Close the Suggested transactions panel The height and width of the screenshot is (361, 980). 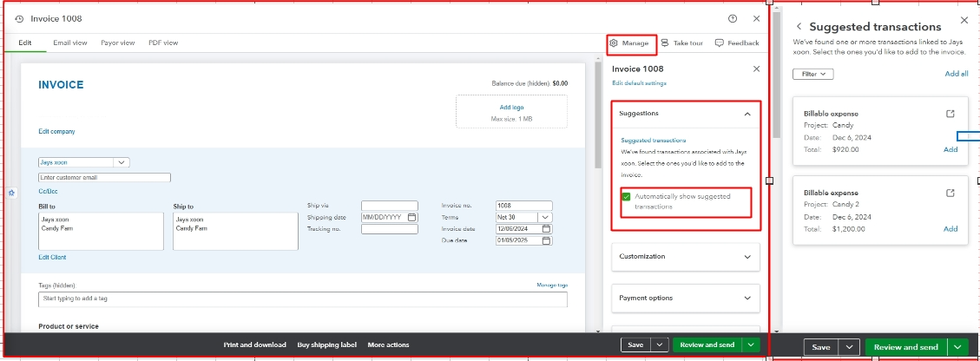tap(964, 21)
